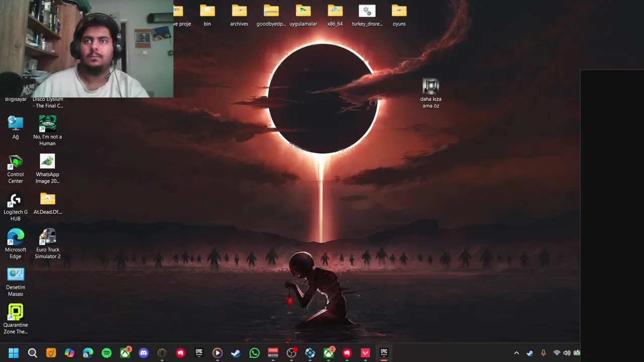Open Edge from the taskbar
Screen dimensions: 644x362
(x=88, y=353)
